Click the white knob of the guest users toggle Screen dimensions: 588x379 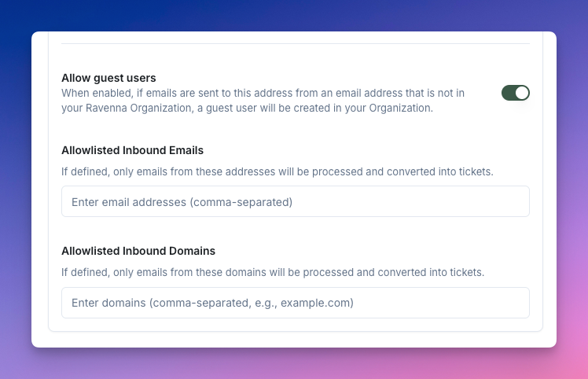click(522, 93)
